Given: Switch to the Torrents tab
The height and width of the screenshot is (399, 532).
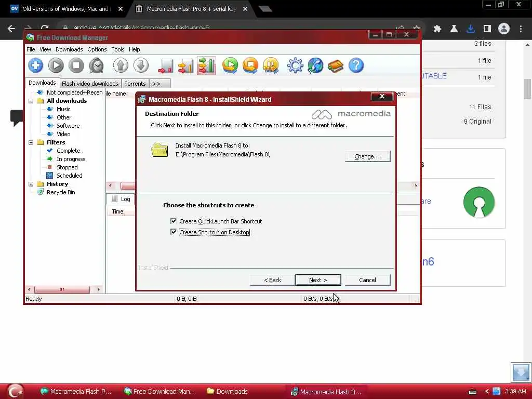Looking at the screenshot, I should point(135,84).
